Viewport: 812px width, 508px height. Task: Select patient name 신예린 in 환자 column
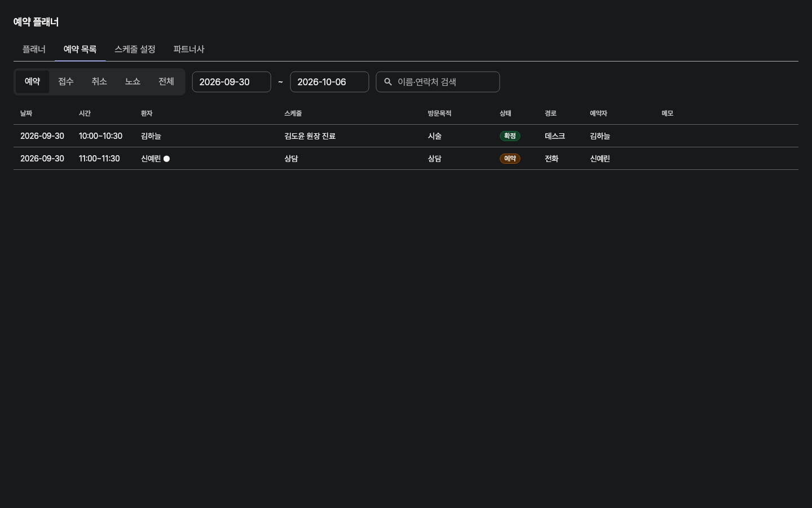[151, 159]
